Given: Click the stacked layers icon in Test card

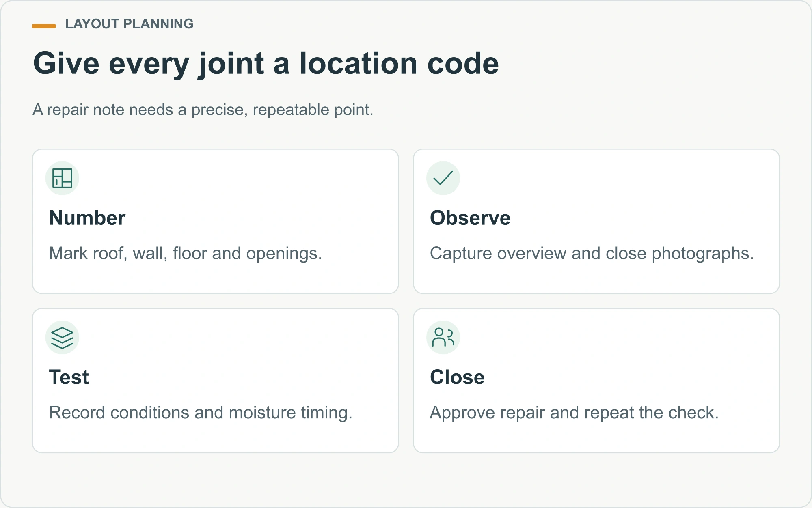Looking at the screenshot, I should [62, 338].
